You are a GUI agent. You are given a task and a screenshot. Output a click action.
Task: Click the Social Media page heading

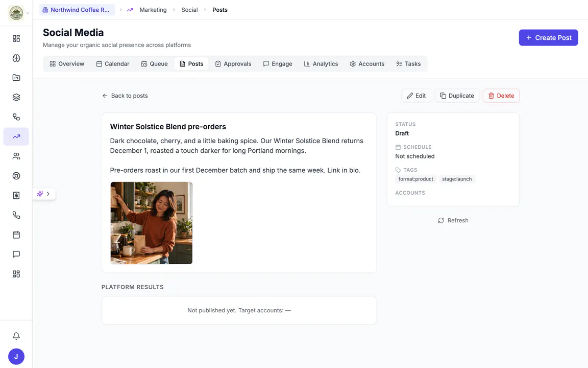coord(73,32)
